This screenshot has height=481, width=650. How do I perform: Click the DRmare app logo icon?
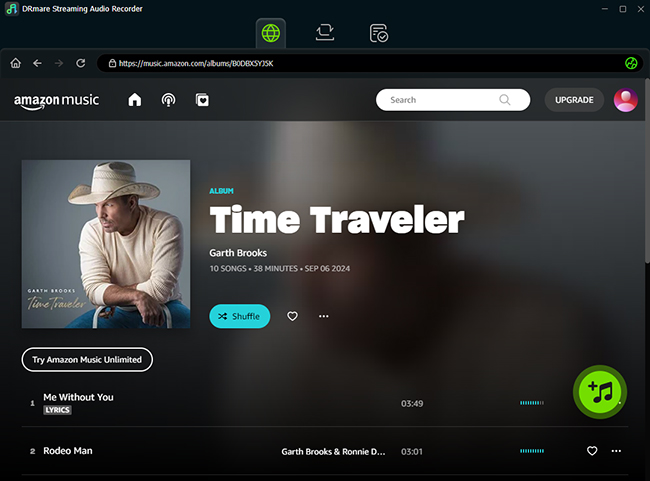[x=11, y=9]
